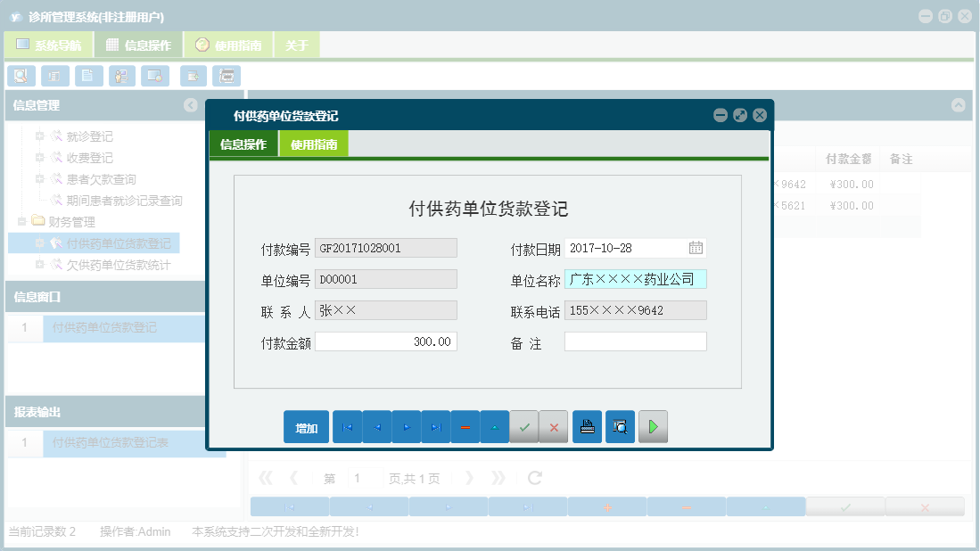Cancel the entry with red X icon
This screenshot has height=551, width=980.
(x=552, y=426)
